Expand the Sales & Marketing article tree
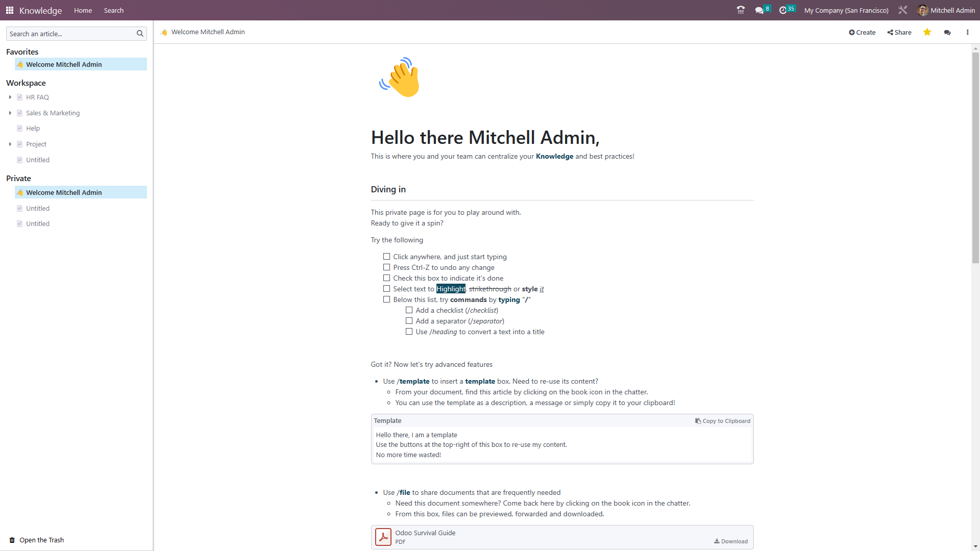 coord(10,113)
